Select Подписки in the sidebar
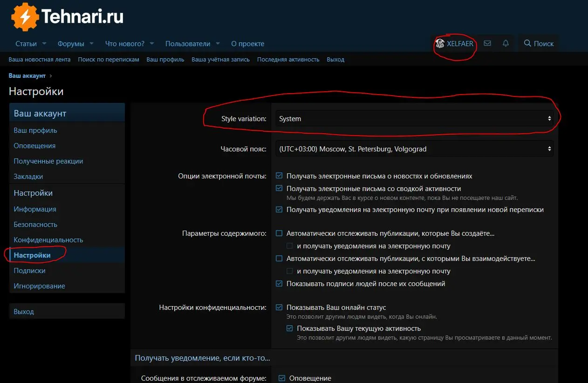Image resolution: width=588 pixels, height=383 pixels. [x=29, y=270]
